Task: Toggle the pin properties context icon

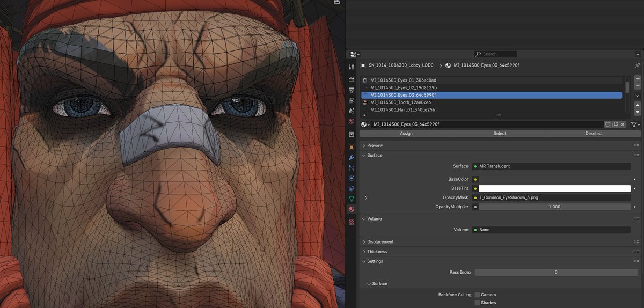Action: point(638,65)
